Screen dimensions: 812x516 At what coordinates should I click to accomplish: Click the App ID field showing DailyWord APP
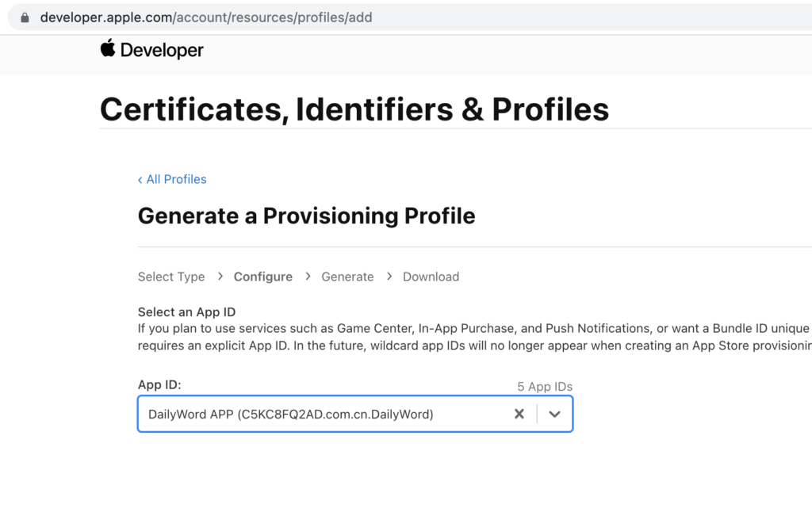(x=355, y=414)
